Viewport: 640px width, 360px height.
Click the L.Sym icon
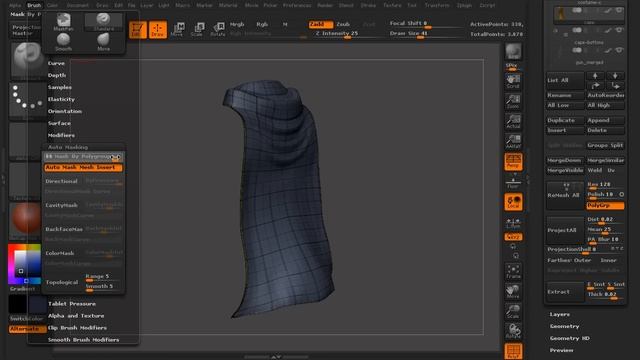pyautogui.click(x=513, y=222)
